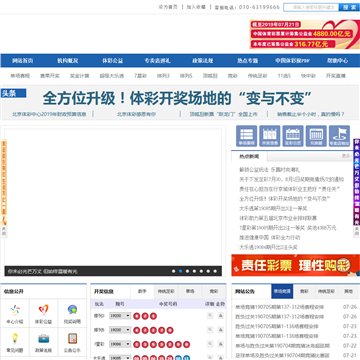Select fifth carousel slide dot
The height and width of the screenshot is (360, 360).
[x=201, y=271]
